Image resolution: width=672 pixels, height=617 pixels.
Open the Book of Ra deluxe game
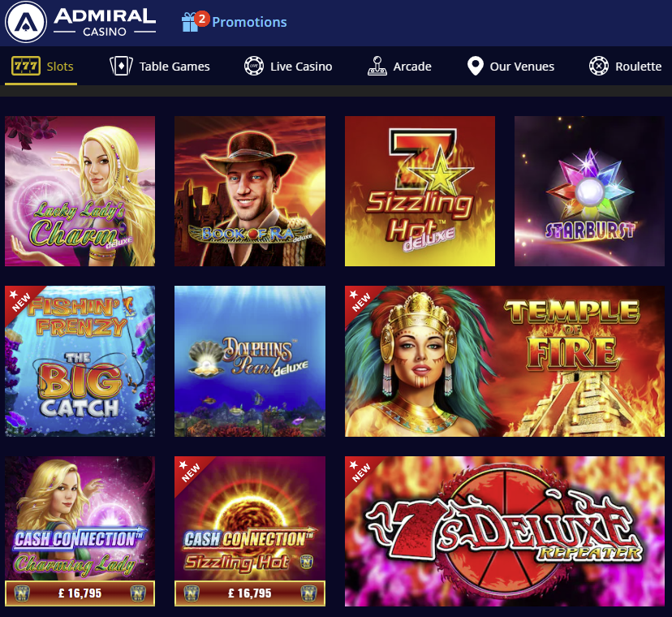click(x=250, y=192)
